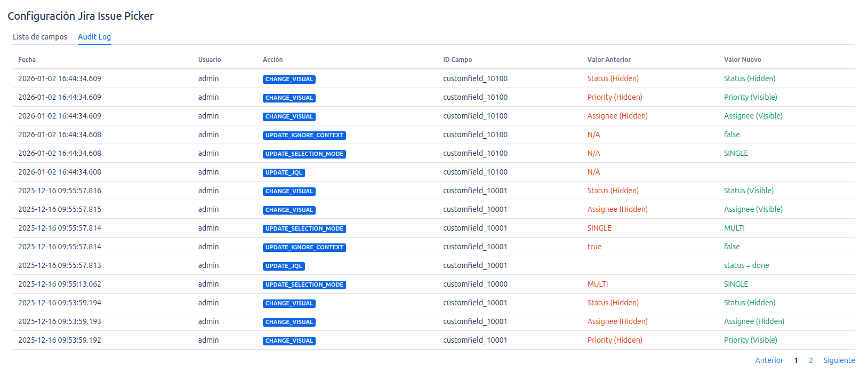
Task: Click the ID Campo column header
Action: (x=457, y=60)
